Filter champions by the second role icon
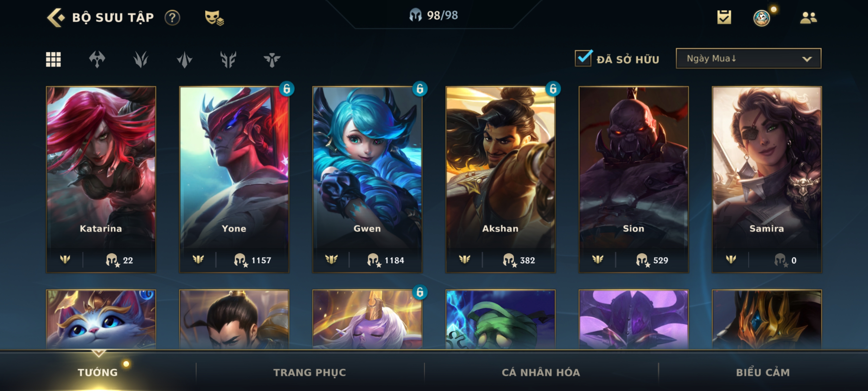The height and width of the screenshot is (391, 868). point(141,59)
